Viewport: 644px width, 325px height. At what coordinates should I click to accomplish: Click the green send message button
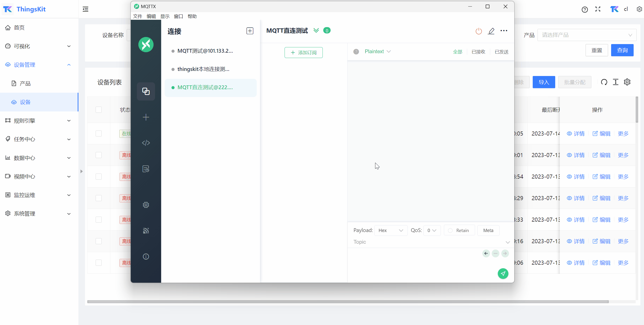[503, 274]
